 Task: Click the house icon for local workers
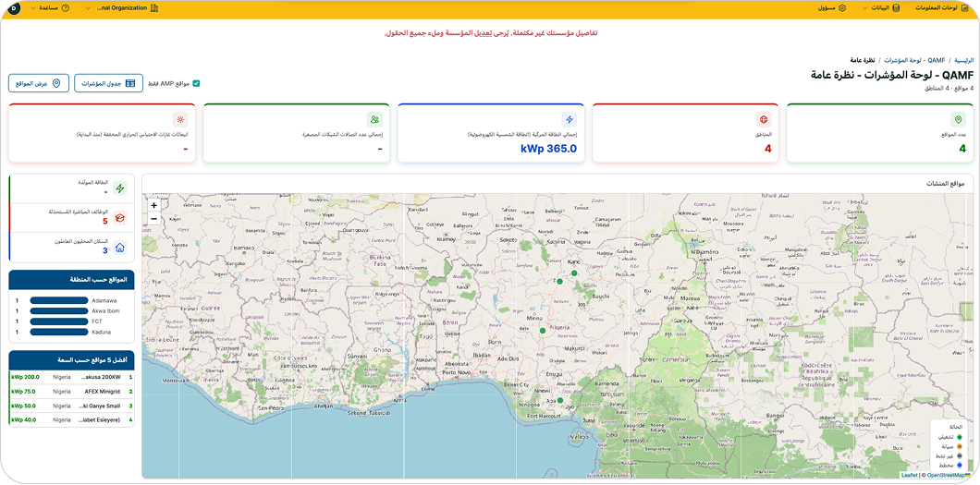coord(120,248)
